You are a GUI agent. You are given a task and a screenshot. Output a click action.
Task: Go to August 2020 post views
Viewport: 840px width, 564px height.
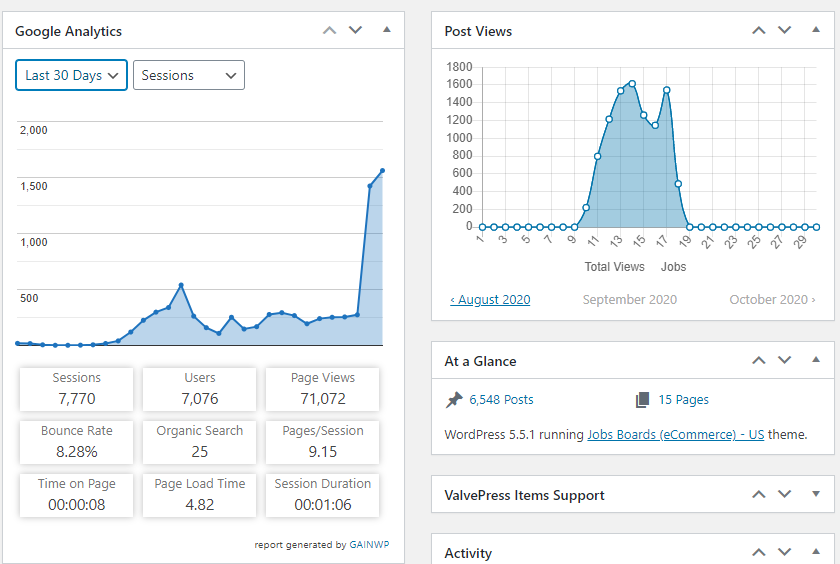coord(490,299)
